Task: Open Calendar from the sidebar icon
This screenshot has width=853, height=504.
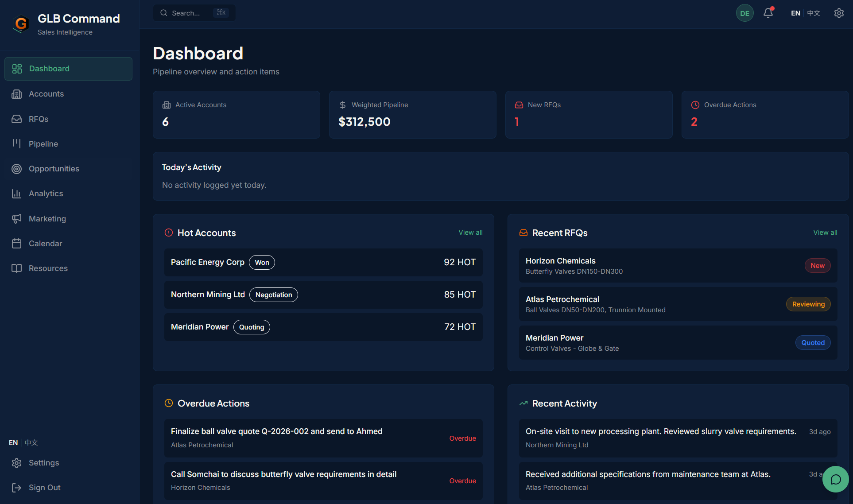Action: coord(16,243)
